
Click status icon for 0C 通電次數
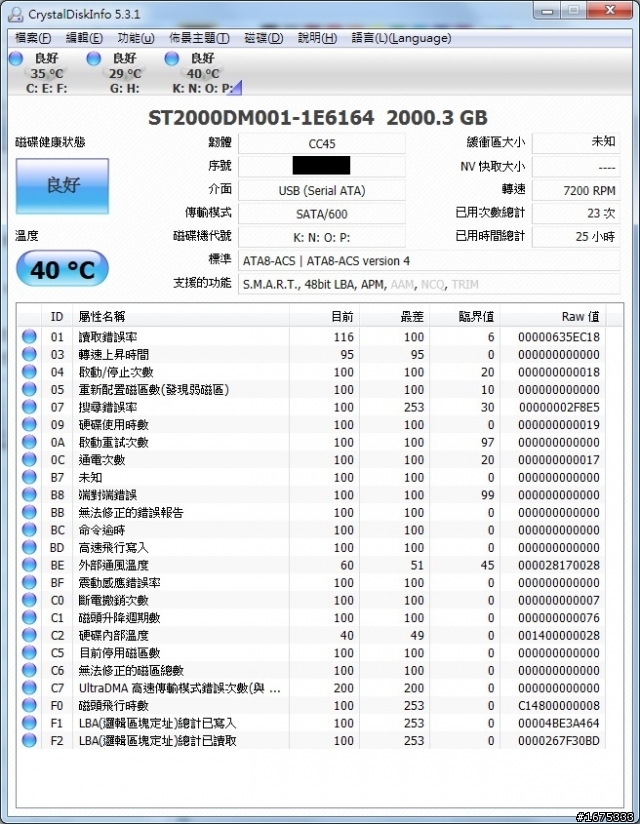click(29, 459)
